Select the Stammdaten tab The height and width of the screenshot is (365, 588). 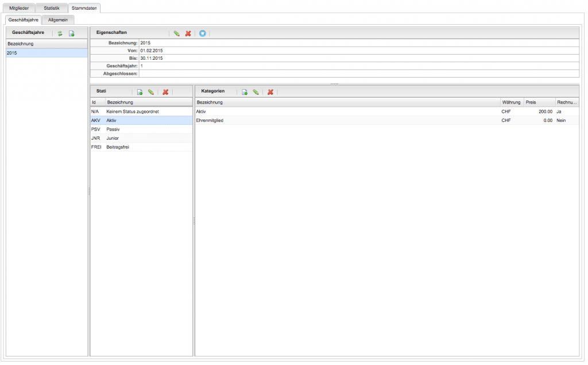pos(84,8)
